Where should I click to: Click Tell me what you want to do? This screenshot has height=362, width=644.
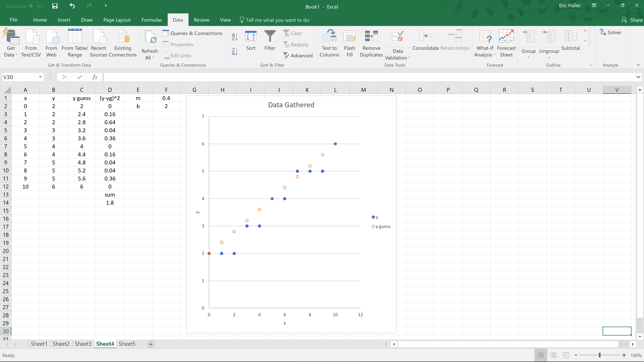274,20
